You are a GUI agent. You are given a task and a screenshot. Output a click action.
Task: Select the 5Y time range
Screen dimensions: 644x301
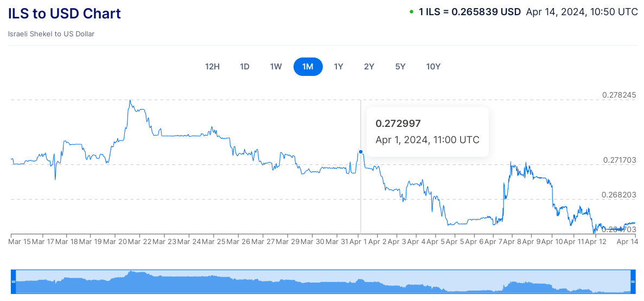(x=400, y=67)
